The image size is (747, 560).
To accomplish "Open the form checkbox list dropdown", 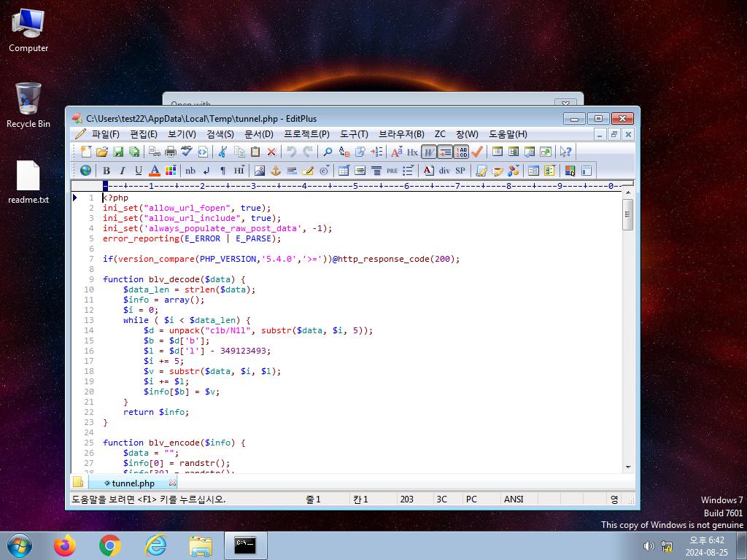I will 549,170.
